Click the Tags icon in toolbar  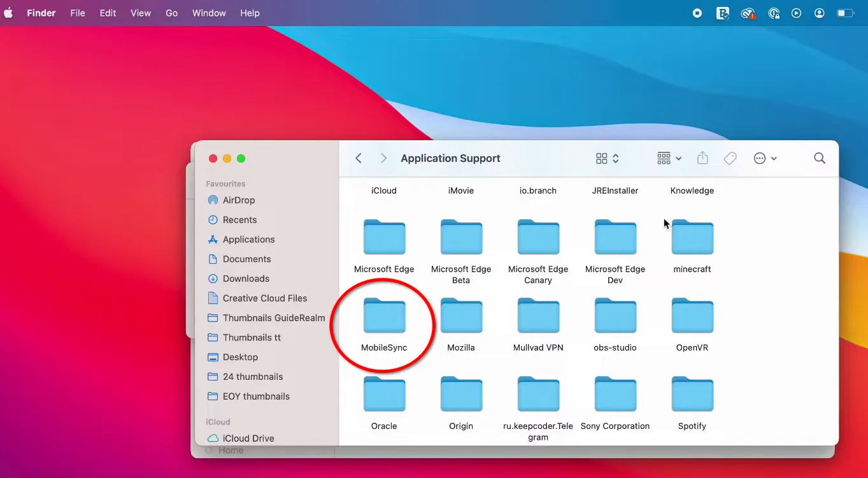[730, 158]
